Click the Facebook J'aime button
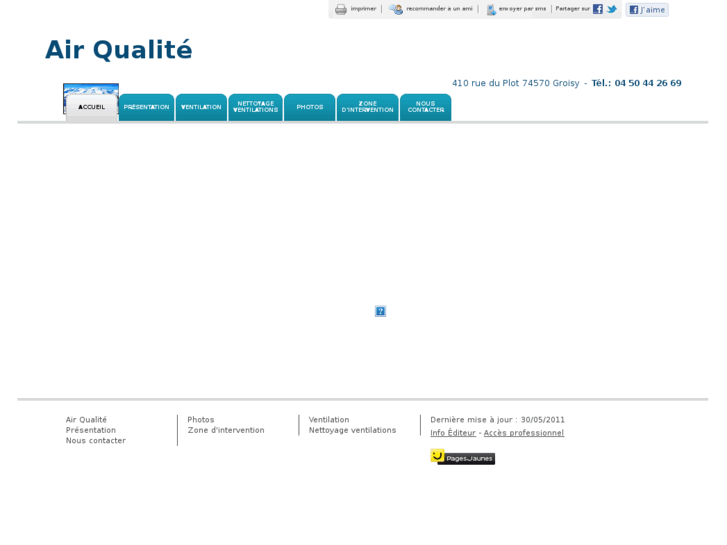Viewport: 727px width, 545px height. 647,10
